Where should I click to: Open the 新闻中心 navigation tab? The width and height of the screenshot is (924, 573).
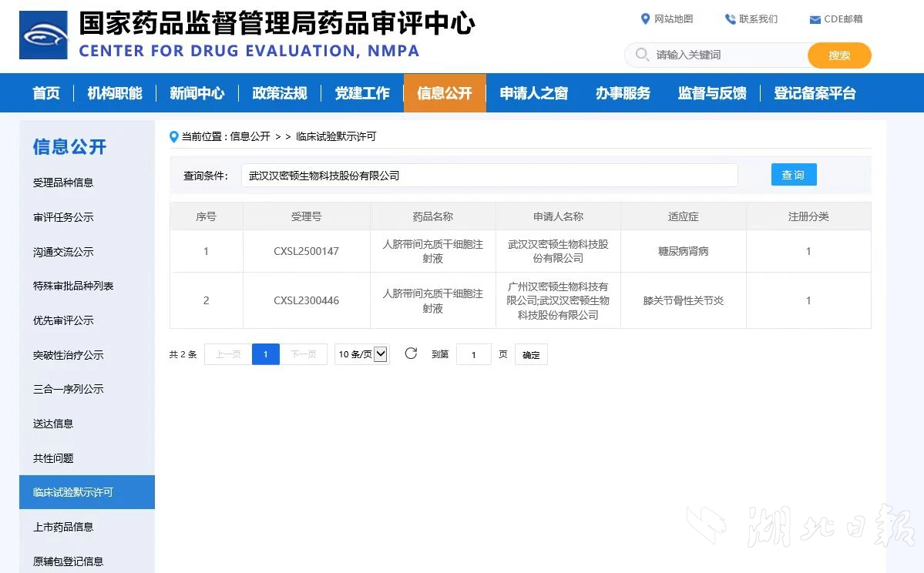pos(197,93)
